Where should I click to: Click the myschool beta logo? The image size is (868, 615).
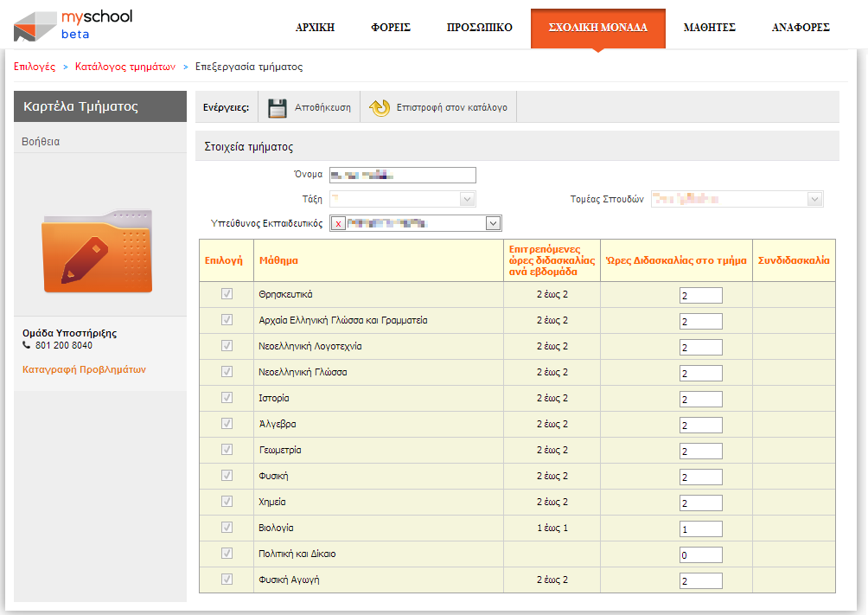point(73,25)
